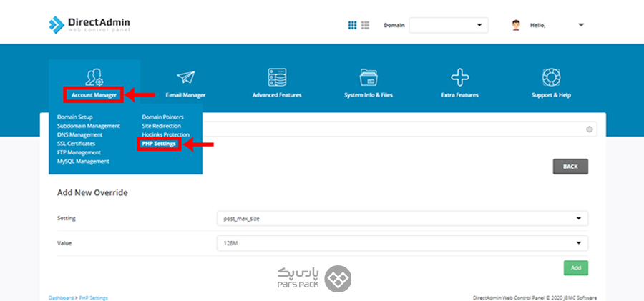The width and height of the screenshot is (644, 301).
Task: Click the user avatar icon
Action: pyautogui.click(x=516, y=25)
